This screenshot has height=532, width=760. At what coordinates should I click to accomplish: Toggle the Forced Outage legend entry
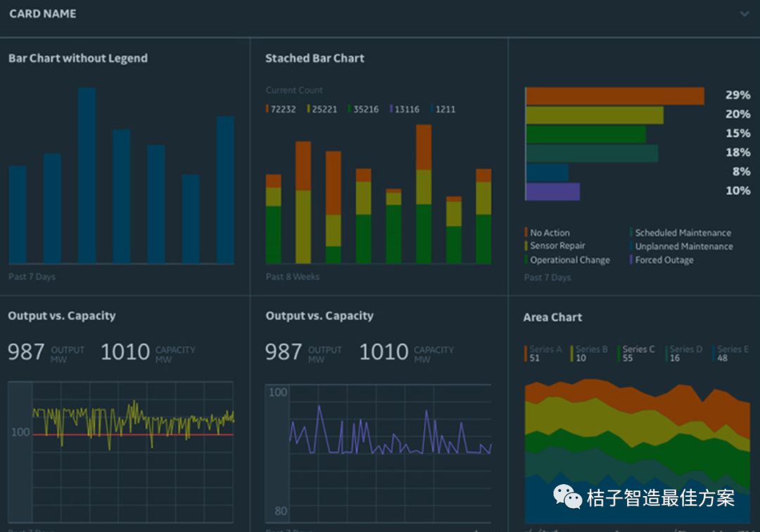[x=664, y=260]
